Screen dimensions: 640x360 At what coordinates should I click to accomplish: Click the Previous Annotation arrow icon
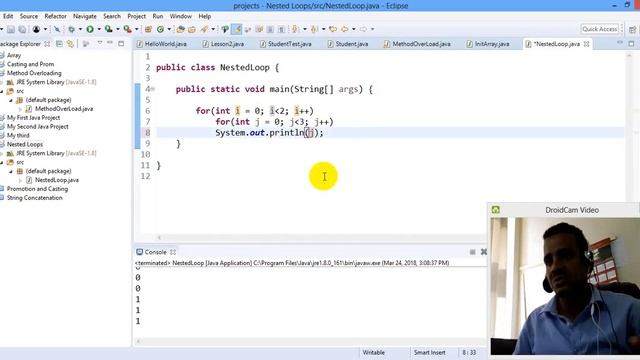pyautogui.click(x=314, y=29)
